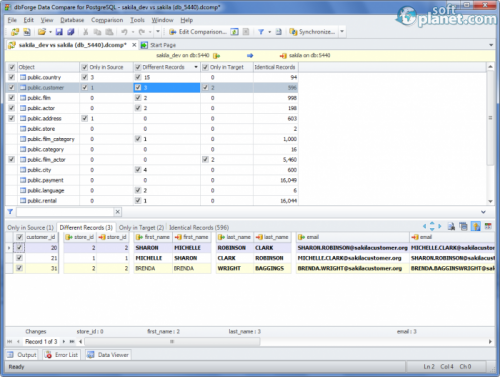Uncheck the Different Records header checkbox

click(138, 67)
